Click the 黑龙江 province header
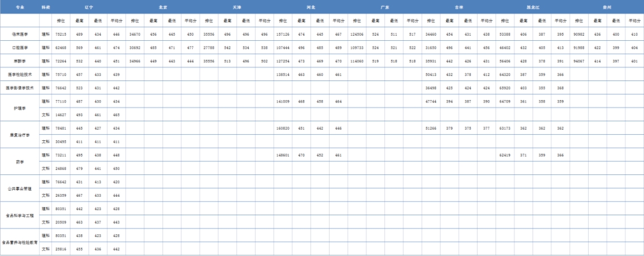 [532, 7]
